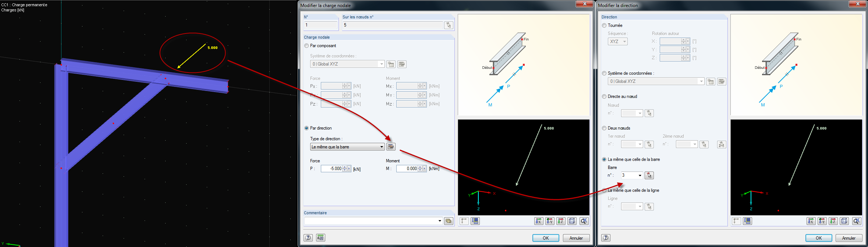Image resolution: width=868 pixels, height=247 pixels.
Task: Click new coordinate system icon in 'Modifier la charge nodale'
Action: pyautogui.click(x=391, y=64)
